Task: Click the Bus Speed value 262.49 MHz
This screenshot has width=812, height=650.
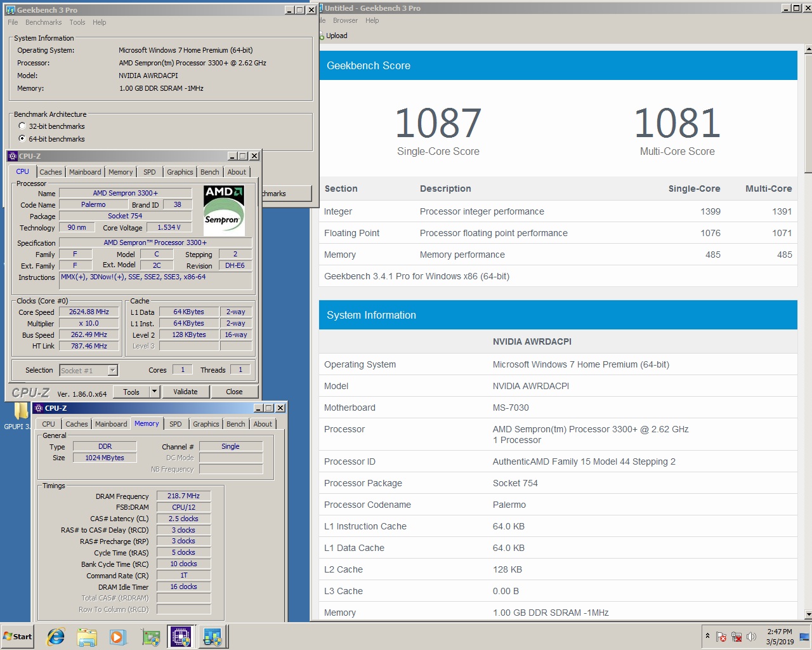Action: tap(89, 335)
